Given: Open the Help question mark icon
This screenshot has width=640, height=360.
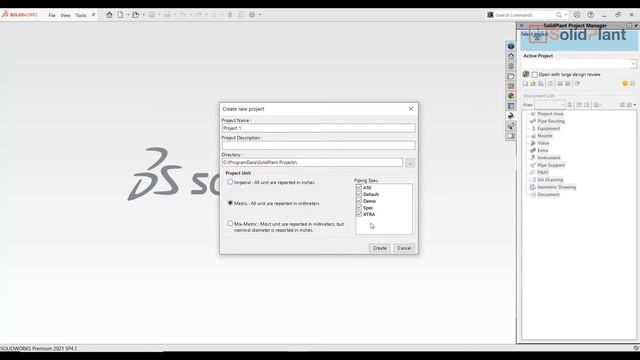Looking at the screenshot, I should [591, 15].
